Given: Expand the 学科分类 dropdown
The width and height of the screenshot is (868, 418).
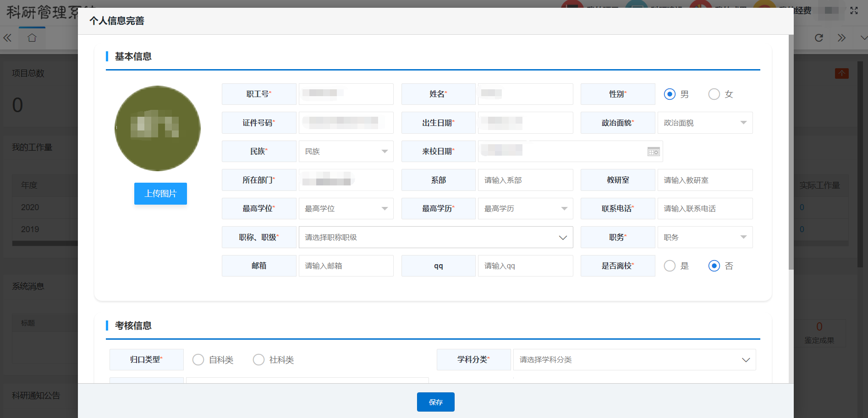Looking at the screenshot, I should [x=634, y=360].
